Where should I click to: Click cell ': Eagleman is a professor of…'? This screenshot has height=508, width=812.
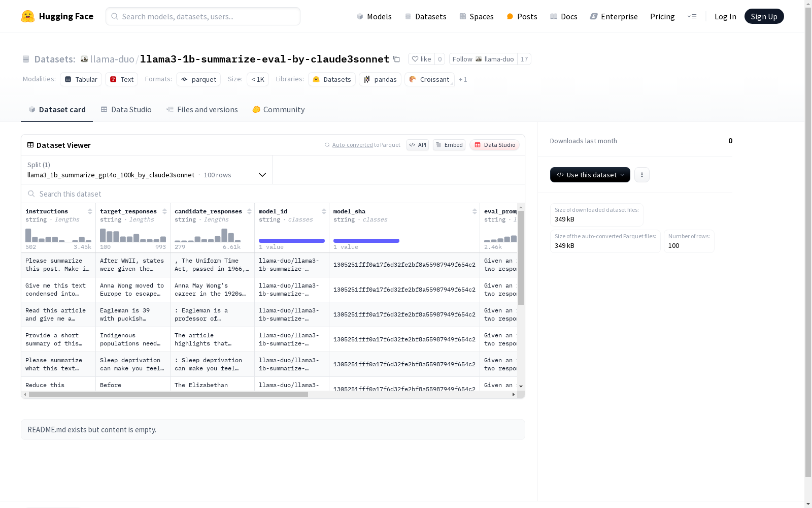pos(212,314)
